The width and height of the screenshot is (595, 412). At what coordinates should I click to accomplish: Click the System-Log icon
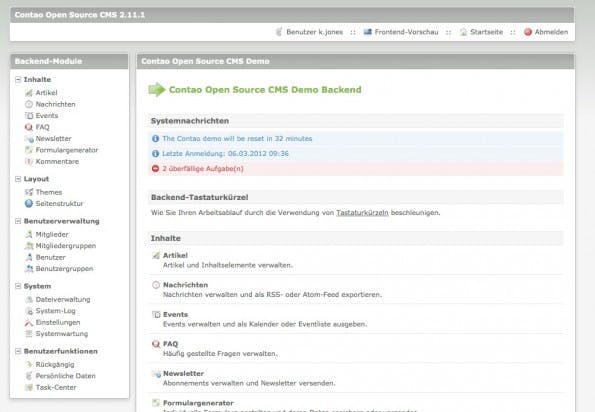point(29,311)
